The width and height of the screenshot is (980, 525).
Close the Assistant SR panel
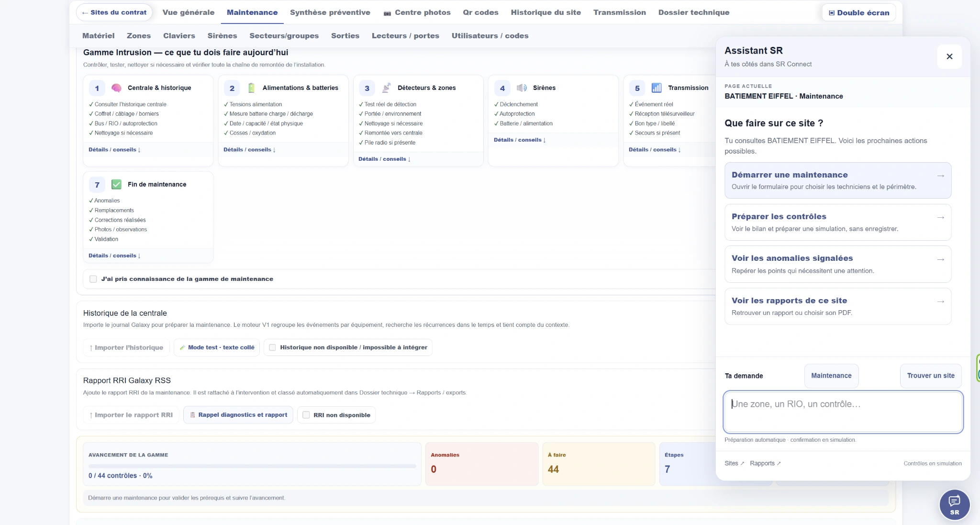[x=949, y=56]
